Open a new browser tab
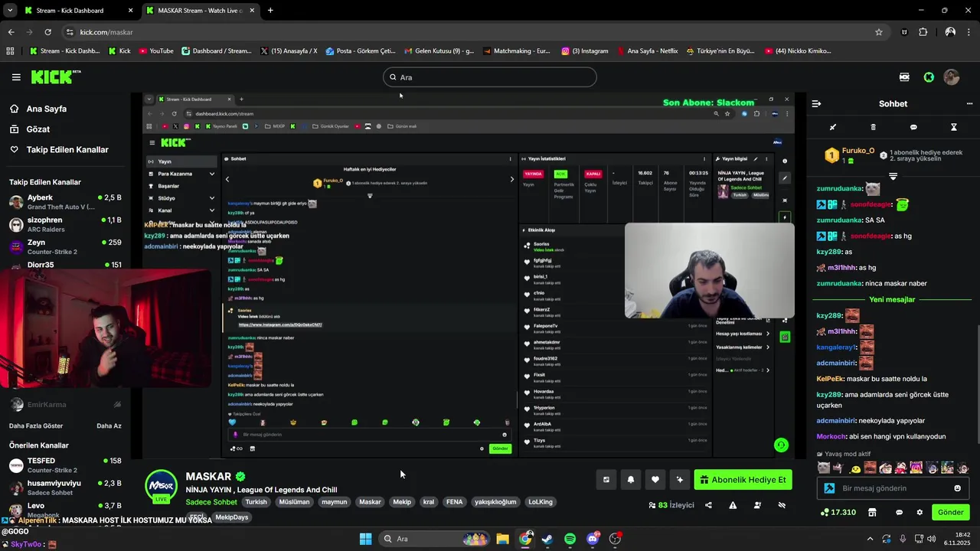This screenshot has width=980, height=551. (270, 11)
